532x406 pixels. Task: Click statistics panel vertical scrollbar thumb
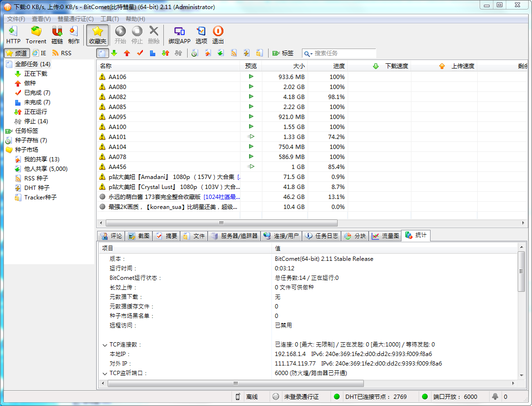tap(521, 271)
